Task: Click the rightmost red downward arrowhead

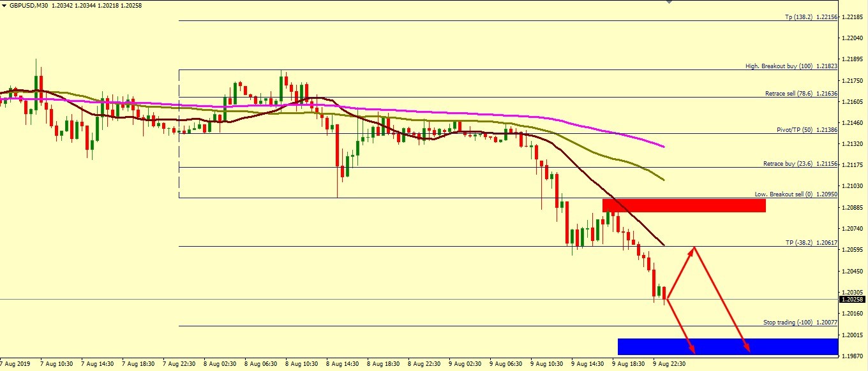Action: click(747, 349)
